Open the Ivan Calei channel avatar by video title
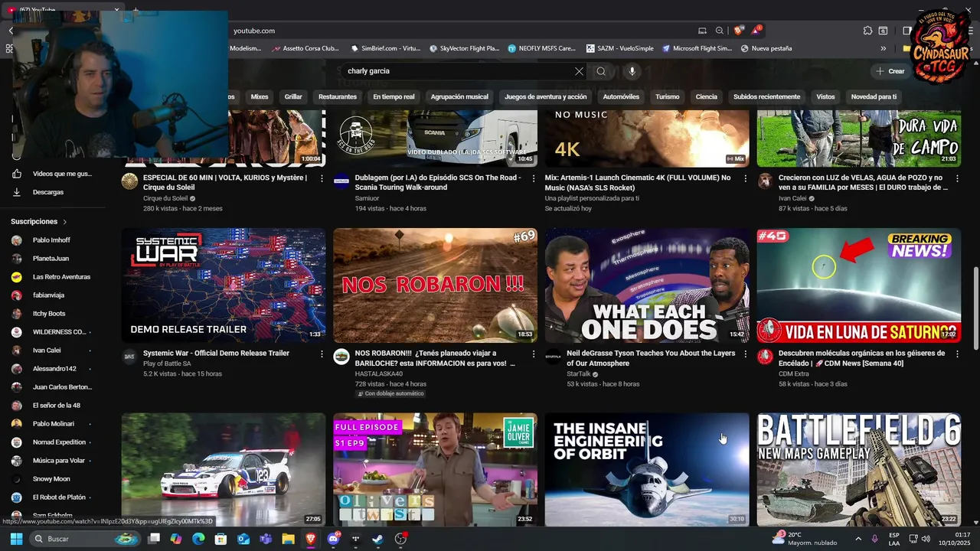980x551 pixels. pyautogui.click(x=765, y=181)
